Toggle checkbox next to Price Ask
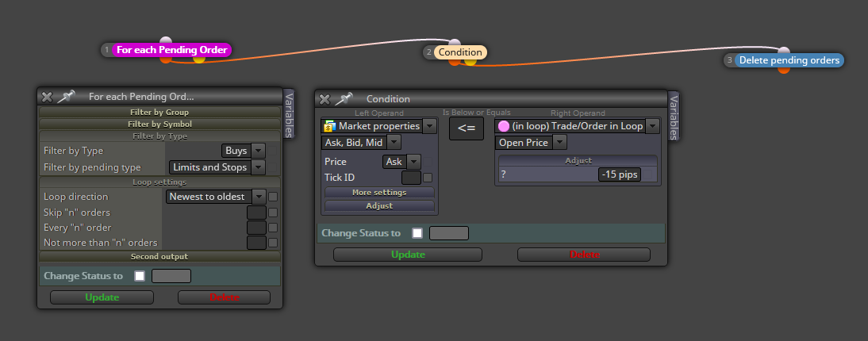The image size is (868, 341). (x=428, y=162)
